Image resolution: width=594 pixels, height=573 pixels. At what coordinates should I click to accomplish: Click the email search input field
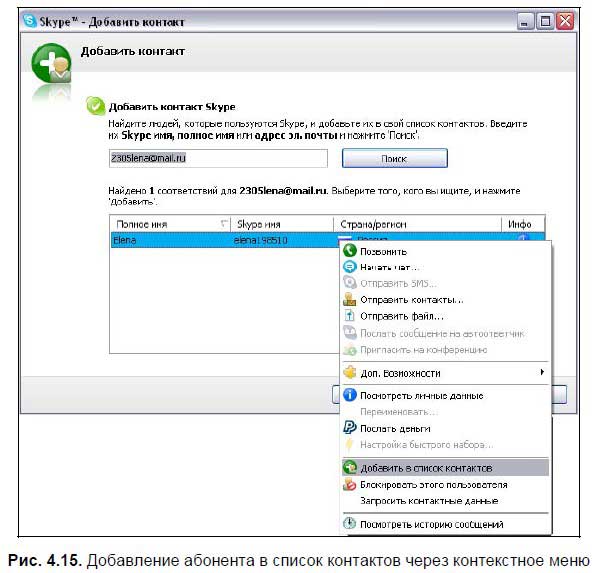coord(218,158)
